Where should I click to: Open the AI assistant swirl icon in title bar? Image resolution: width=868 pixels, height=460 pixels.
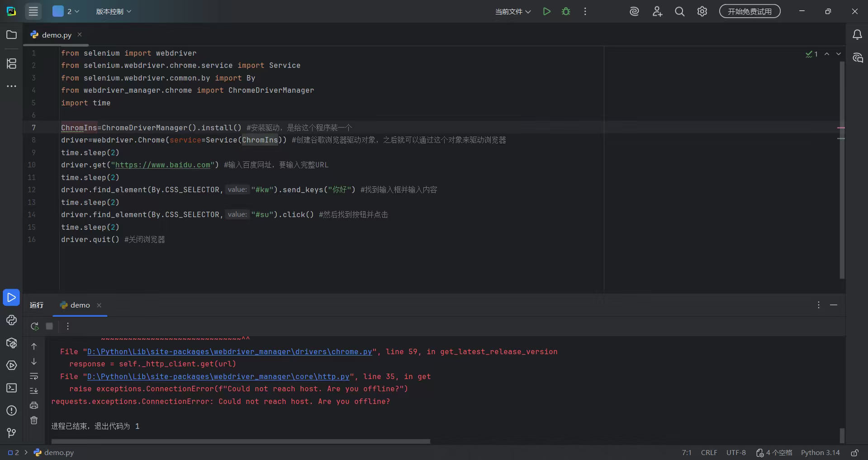(634, 11)
